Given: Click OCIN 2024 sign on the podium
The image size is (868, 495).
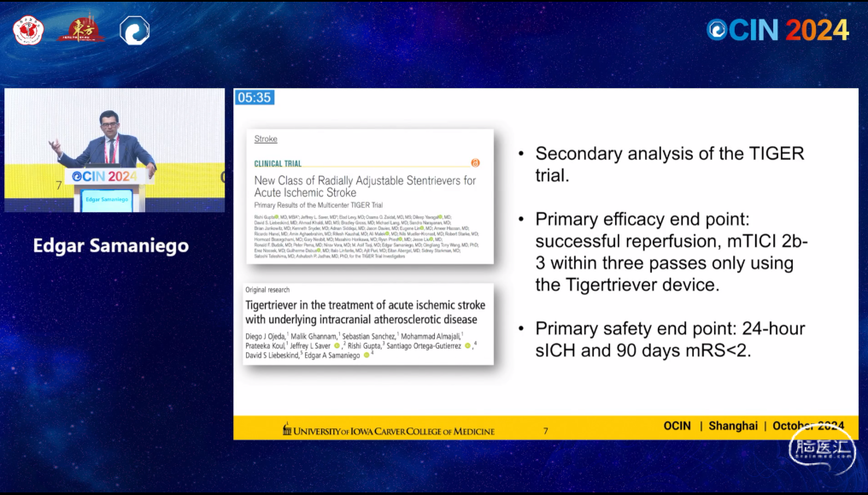Looking at the screenshot, I should pos(104,177).
